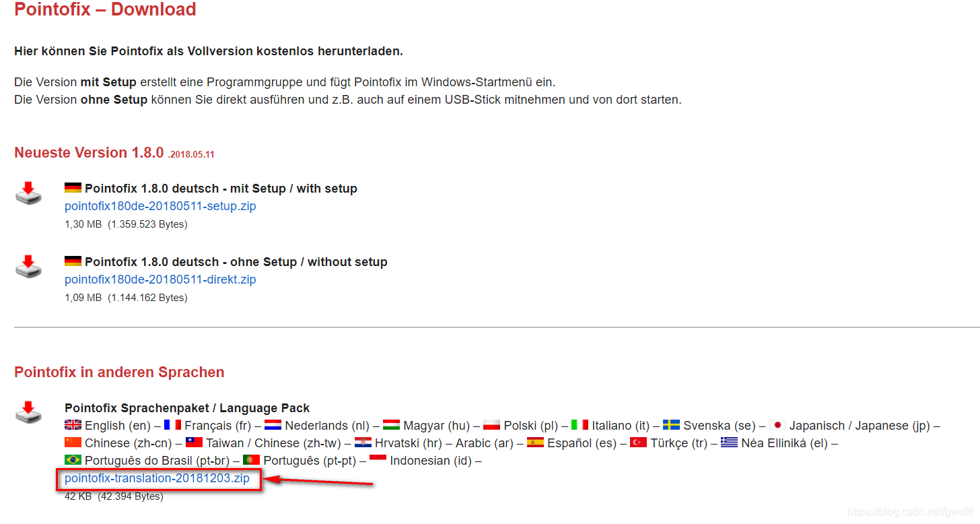Click 'Pointofix in anderen Sprachen' heading
Viewport: 980px width, 524px height.
(119, 372)
